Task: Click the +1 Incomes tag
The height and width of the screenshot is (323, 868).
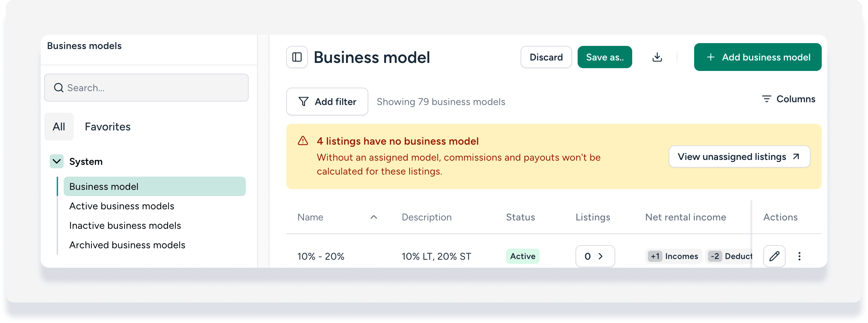Action: pos(674,256)
